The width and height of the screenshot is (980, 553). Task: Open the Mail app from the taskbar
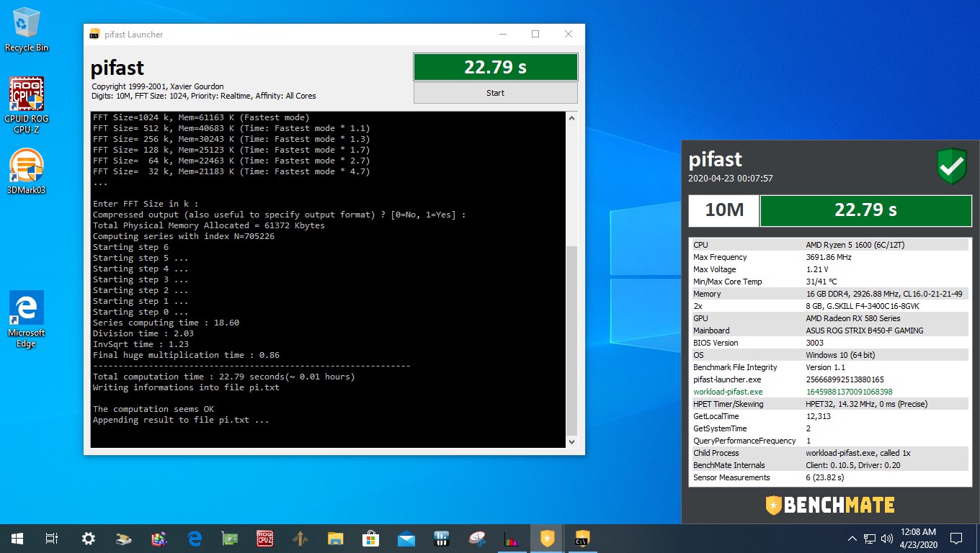(406, 538)
